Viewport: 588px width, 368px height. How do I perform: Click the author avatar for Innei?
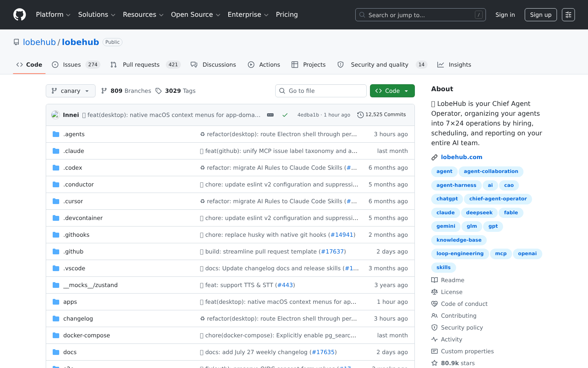coord(56,115)
